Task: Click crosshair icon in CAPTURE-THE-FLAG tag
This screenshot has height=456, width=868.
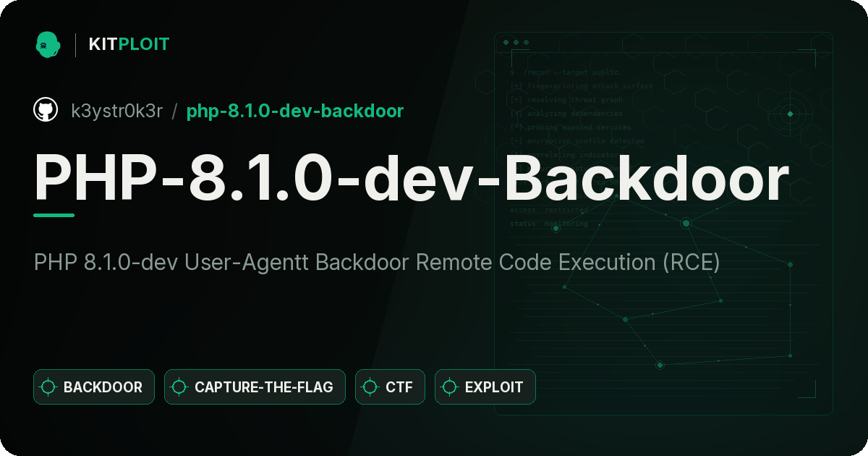Action: [x=179, y=387]
